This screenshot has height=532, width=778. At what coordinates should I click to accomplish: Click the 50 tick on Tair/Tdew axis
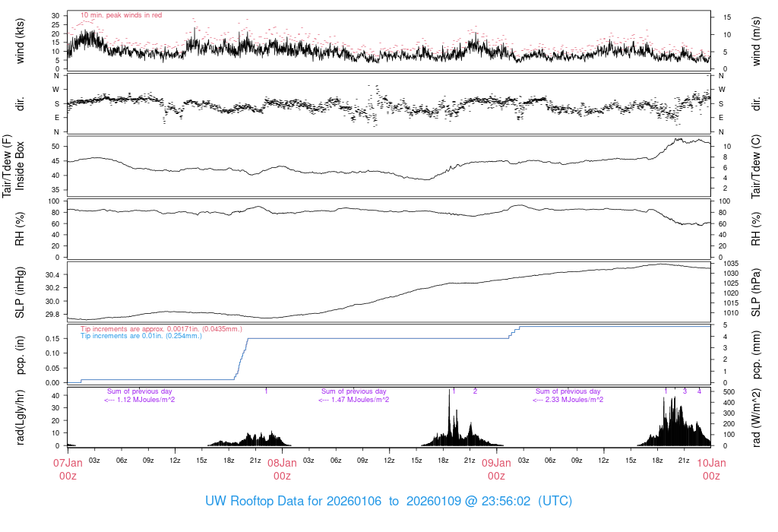[x=55, y=147]
